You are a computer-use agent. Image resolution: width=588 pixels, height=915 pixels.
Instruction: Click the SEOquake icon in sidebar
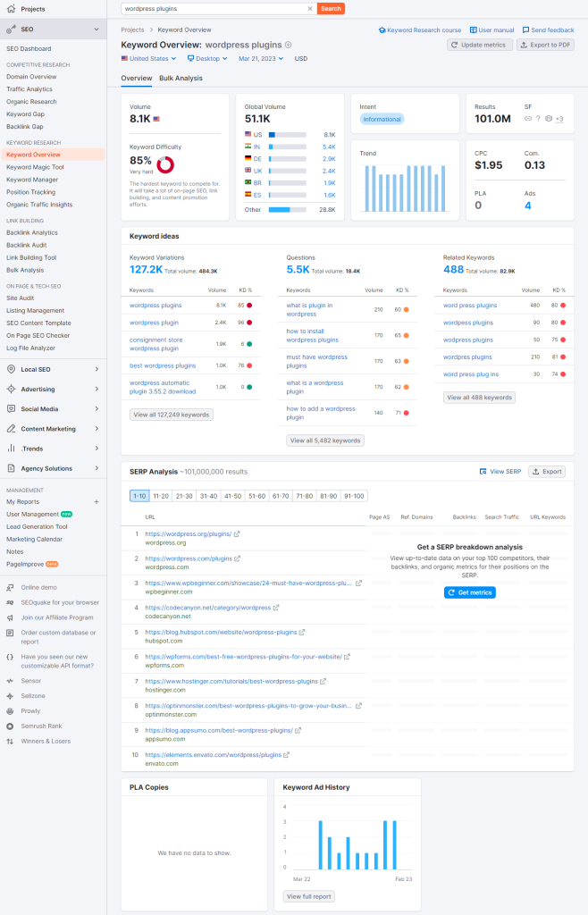tap(11, 602)
